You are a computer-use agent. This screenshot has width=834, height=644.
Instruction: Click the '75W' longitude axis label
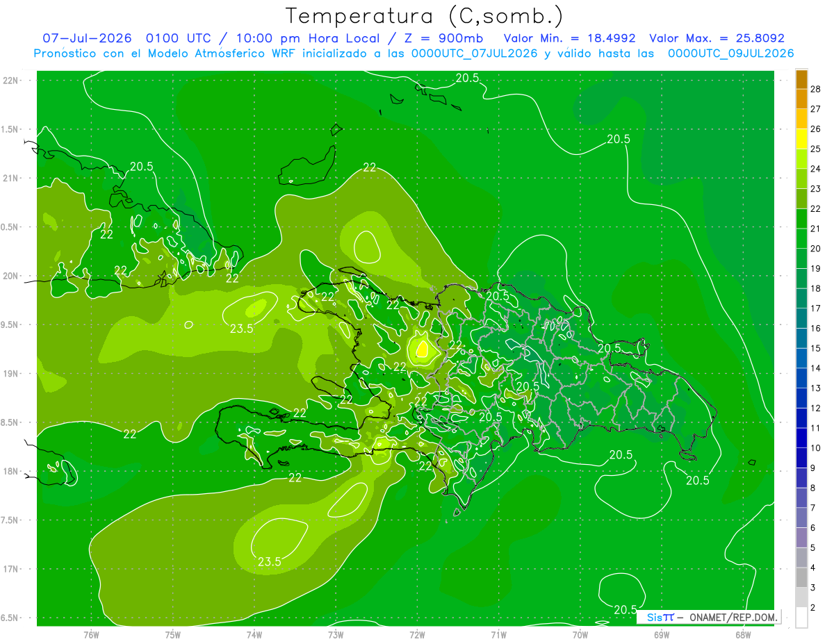pos(172,635)
